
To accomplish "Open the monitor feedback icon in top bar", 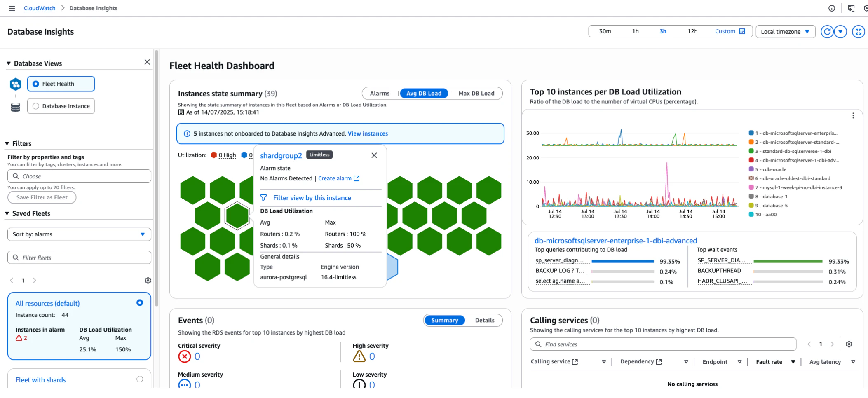I will click(851, 8).
